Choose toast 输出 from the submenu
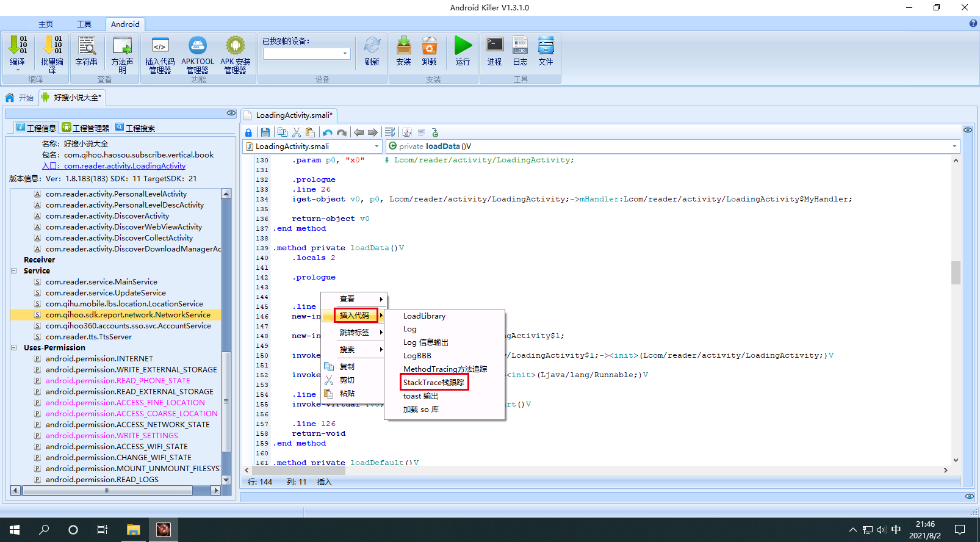980x542 pixels. 420,396
